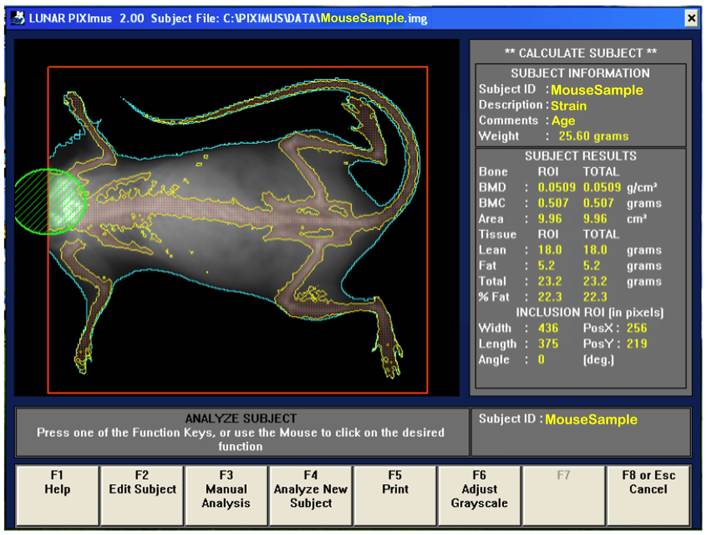Choose F4 Analyze New Subject
Screen dimensions: 708x535
click(311, 496)
